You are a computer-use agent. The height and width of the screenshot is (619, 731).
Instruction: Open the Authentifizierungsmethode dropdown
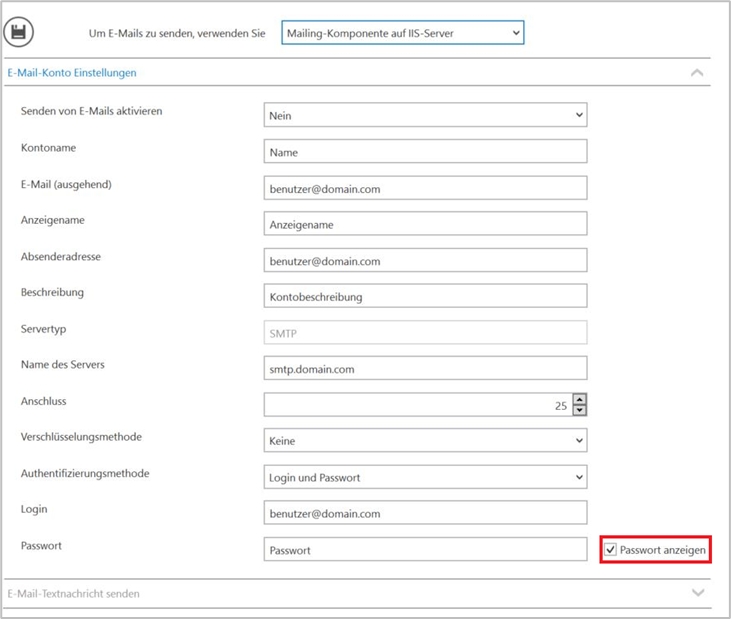(425, 477)
